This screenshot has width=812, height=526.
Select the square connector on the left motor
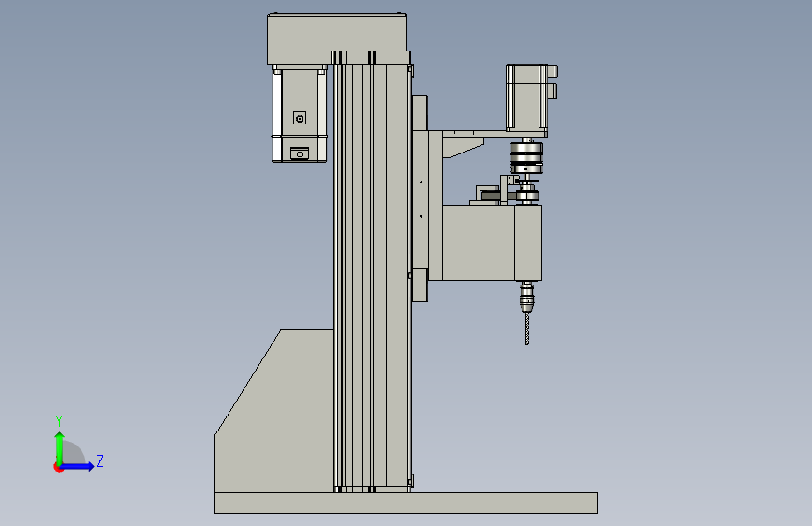[300, 119]
